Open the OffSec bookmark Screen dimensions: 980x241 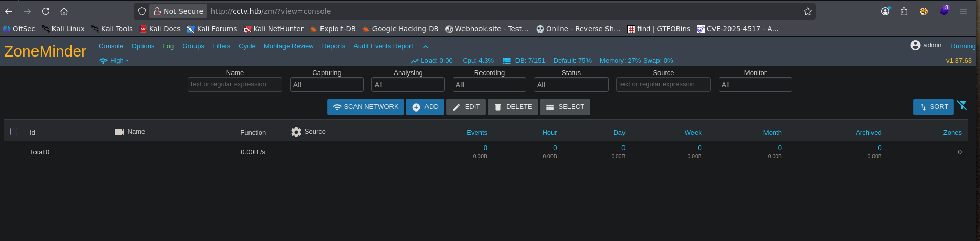coord(19,29)
